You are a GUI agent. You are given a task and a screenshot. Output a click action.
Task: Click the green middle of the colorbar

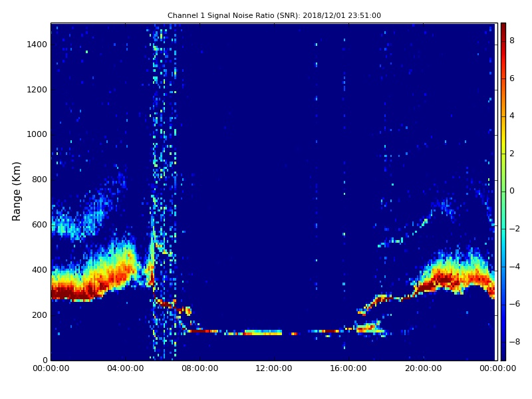click(x=503, y=191)
